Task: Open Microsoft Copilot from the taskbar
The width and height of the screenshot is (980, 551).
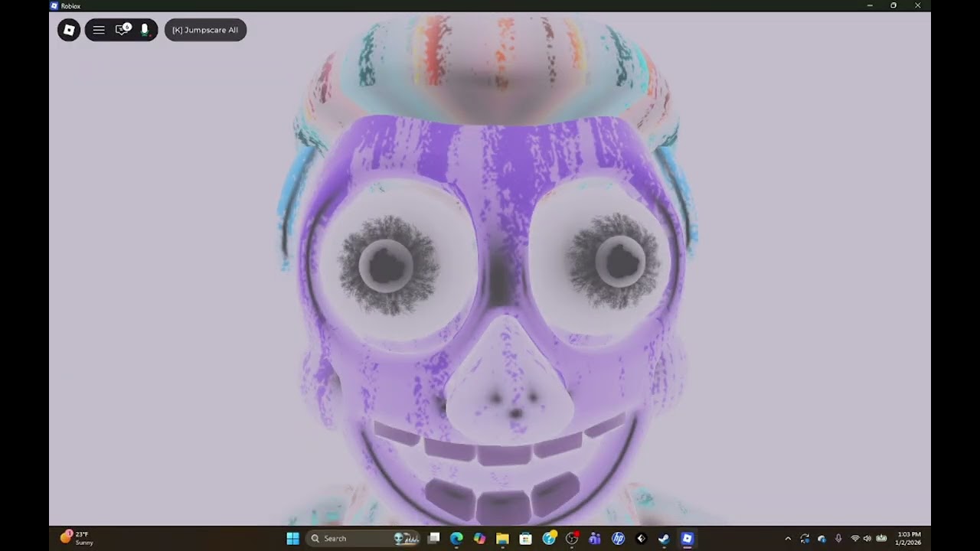Action: [479, 539]
